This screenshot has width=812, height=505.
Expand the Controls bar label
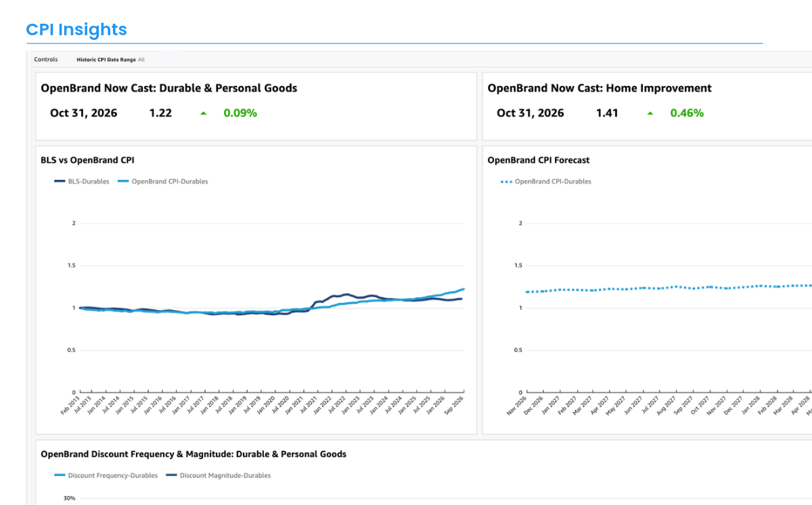(46, 60)
